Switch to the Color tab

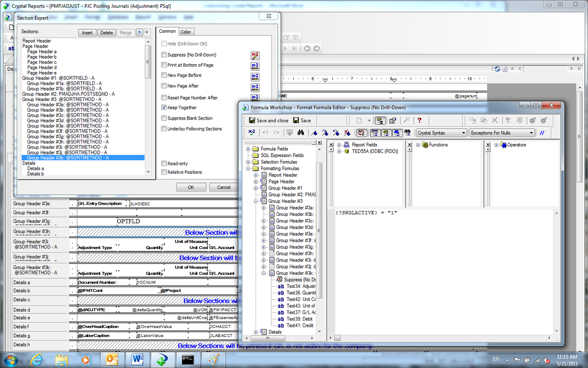click(x=185, y=32)
